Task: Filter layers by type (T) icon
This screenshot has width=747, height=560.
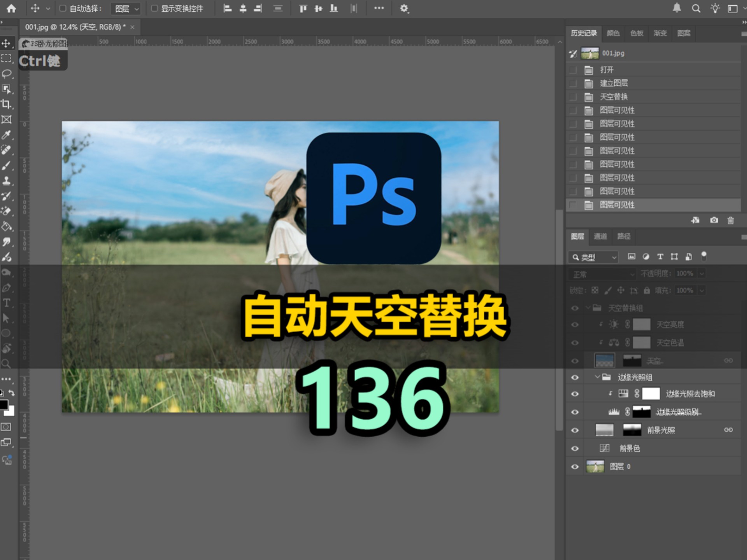Action: (660, 257)
